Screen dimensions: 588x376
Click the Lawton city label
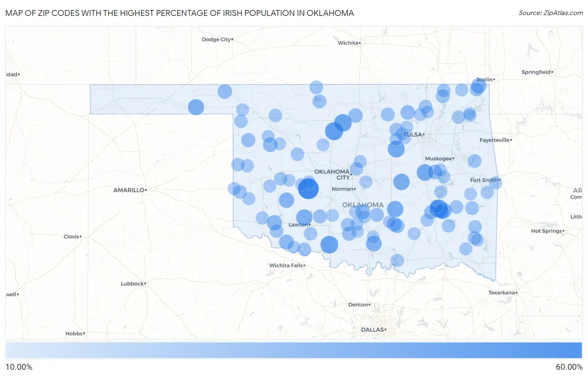(298, 225)
